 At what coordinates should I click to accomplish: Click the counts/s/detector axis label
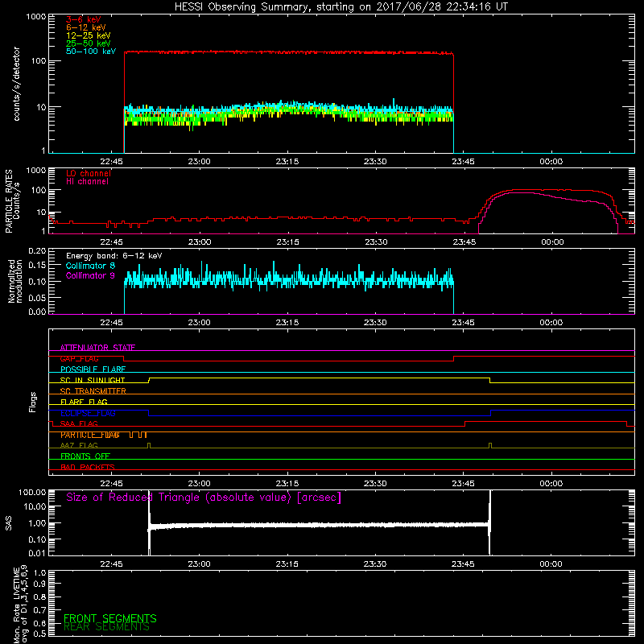coord(16,84)
